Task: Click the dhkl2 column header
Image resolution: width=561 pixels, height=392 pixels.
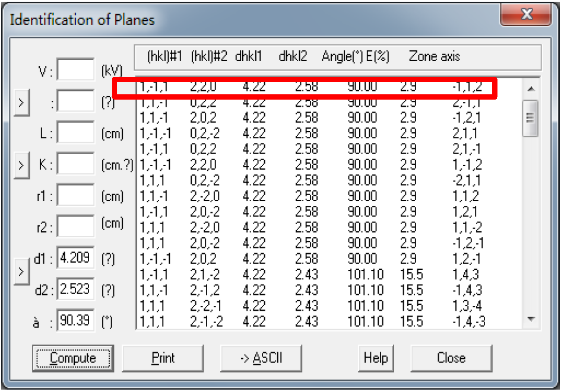Action: [x=293, y=56]
